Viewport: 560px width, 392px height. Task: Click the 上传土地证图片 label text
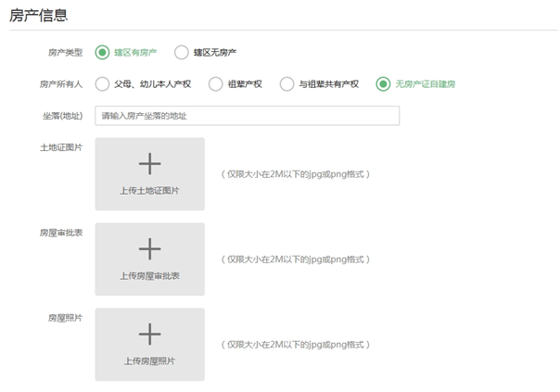pos(149,191)
